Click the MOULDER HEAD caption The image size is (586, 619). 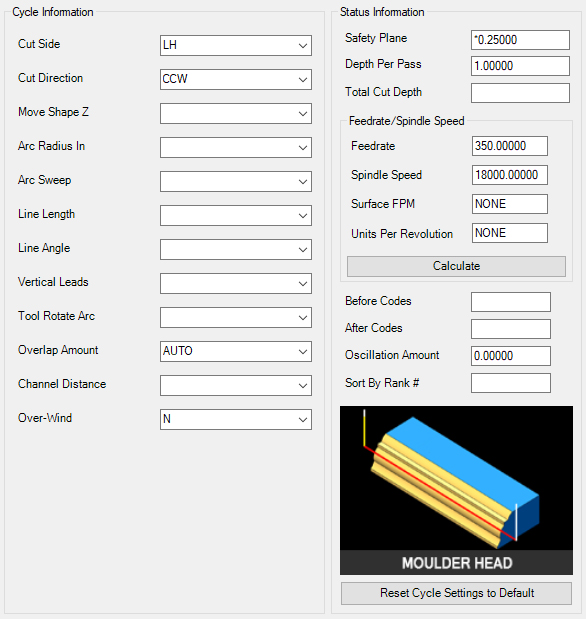click(x=457, y=563)
